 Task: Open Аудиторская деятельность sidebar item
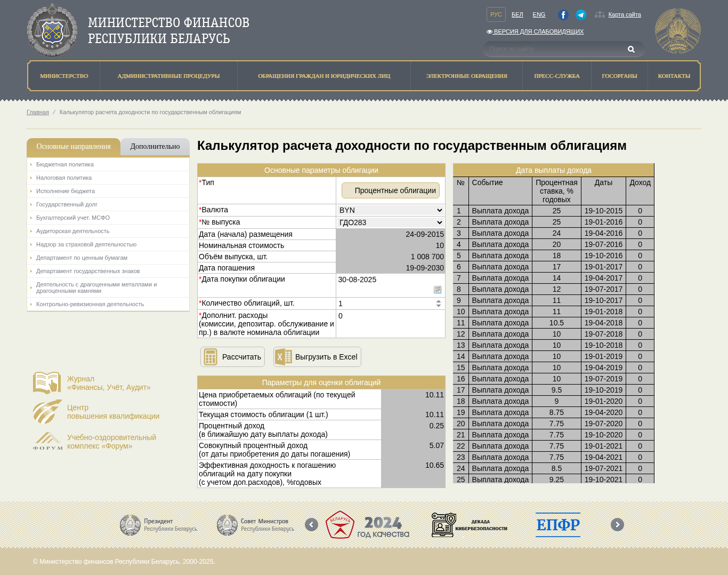[x=108, y=231]
